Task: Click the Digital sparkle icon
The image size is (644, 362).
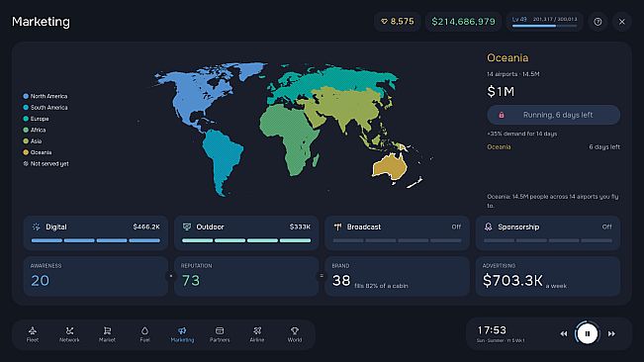Action: pyautogui.click(x=37, y=226)
